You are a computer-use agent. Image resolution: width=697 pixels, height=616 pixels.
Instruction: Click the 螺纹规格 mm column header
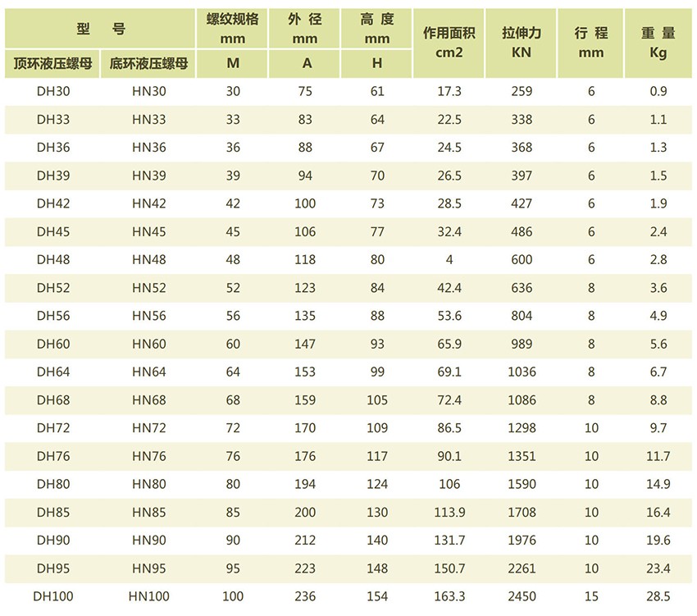click(x=233, y=29)
